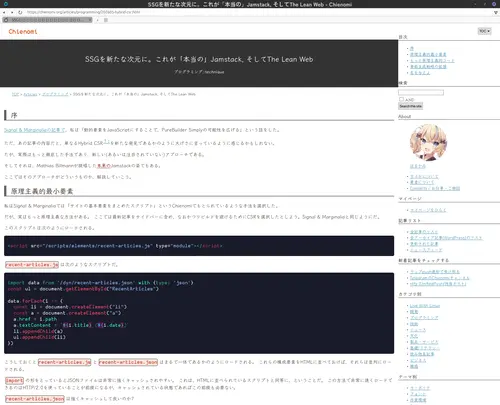The width and height of the screenshot is (500, 405).
Task: Click the footnote 1 superscript link
Action: point(106,141)
